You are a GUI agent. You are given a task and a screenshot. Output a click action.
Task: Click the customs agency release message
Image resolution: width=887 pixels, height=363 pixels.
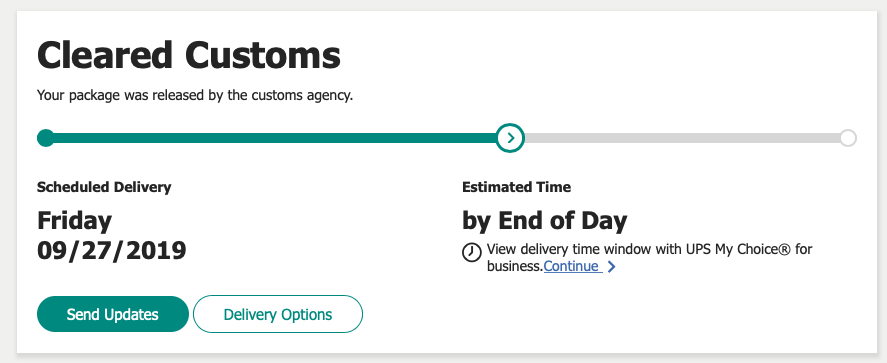[x=195, y=96]
